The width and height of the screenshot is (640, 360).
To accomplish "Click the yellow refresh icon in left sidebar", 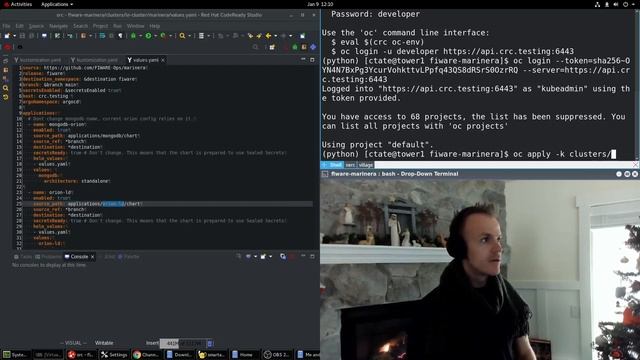I will point(6,97).
